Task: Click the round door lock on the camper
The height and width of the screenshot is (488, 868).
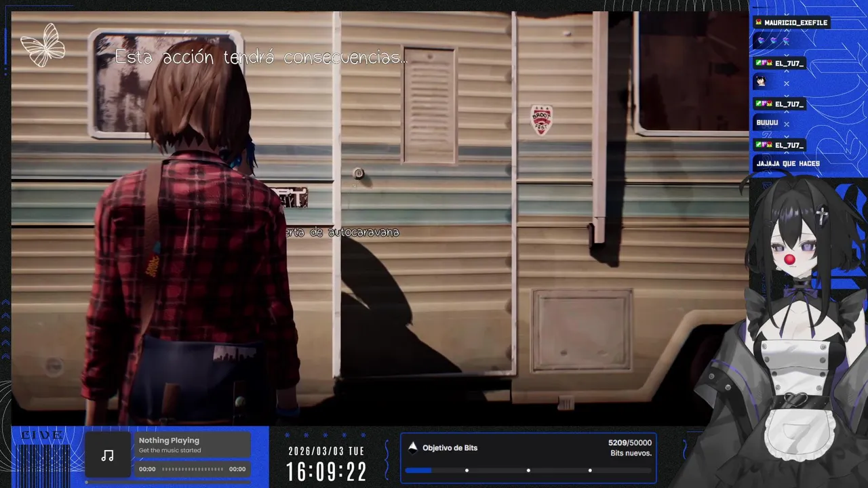Action: tap(359, 174)
